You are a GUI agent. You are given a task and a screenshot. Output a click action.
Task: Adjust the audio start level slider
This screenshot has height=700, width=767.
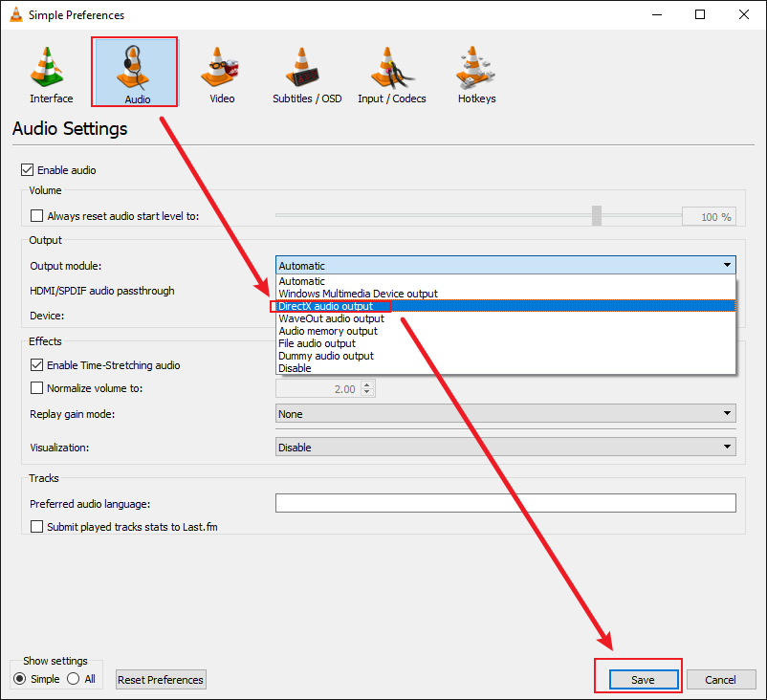(x=596, y=215)
